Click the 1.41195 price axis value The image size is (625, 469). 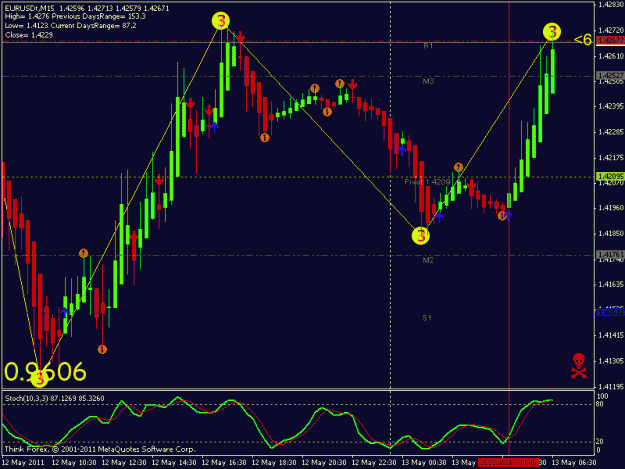(611, 387)
